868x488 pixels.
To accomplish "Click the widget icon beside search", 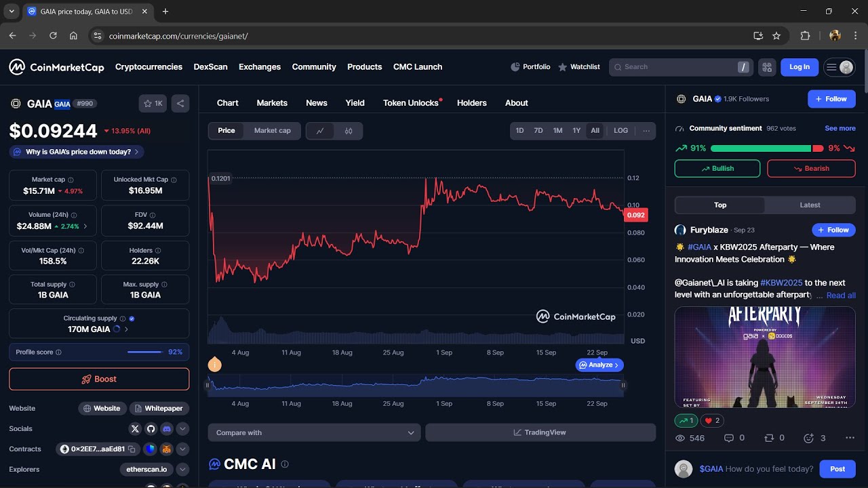I will pyautogui.click(x=767, y=67).
